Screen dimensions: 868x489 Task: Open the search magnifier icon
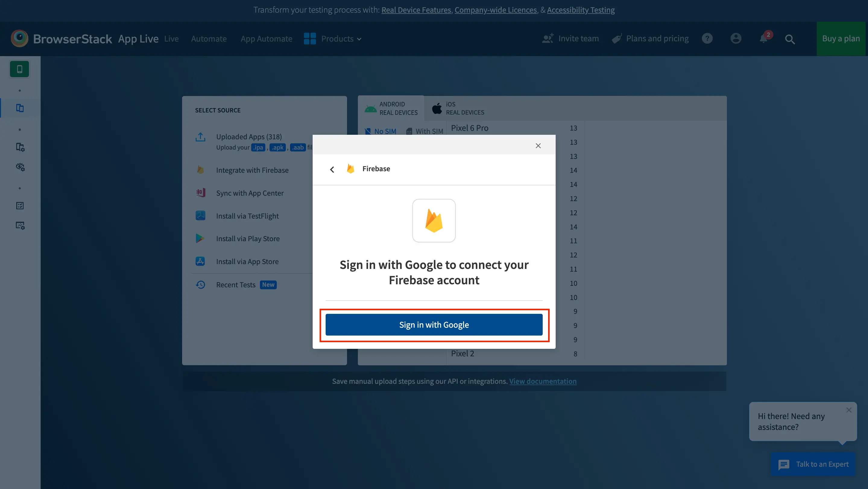pyautogui.click(x=790, y=39)
